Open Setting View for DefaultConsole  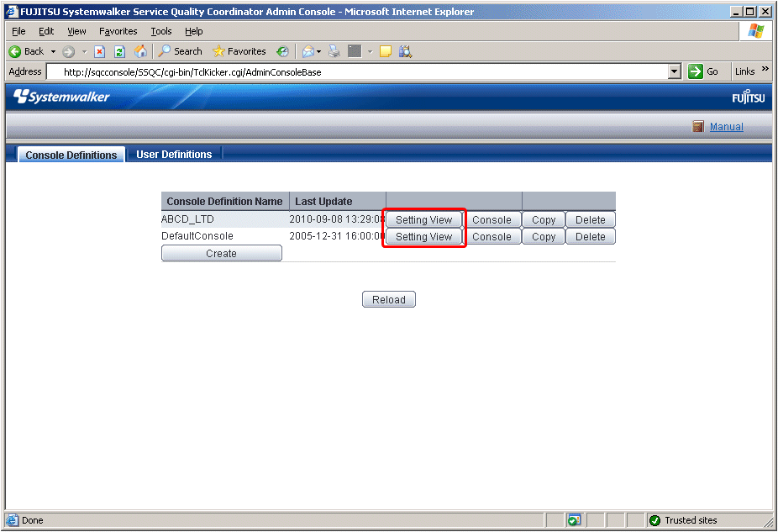(x=423, y=237)
